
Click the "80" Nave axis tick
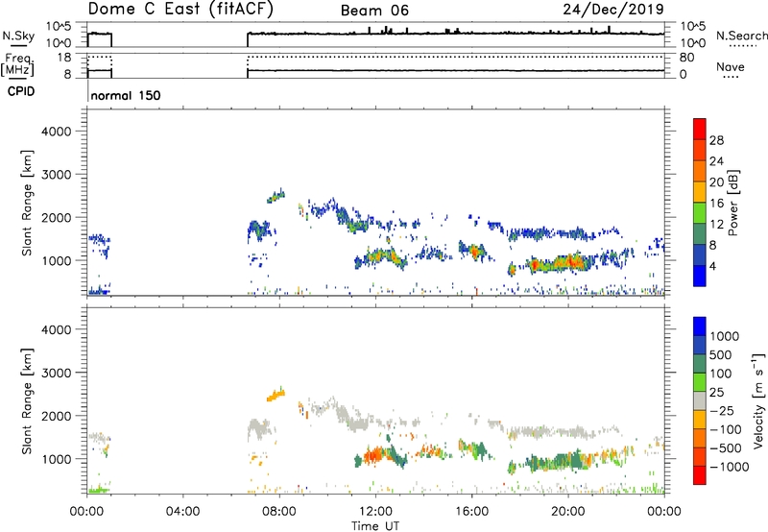pos(686,58)
